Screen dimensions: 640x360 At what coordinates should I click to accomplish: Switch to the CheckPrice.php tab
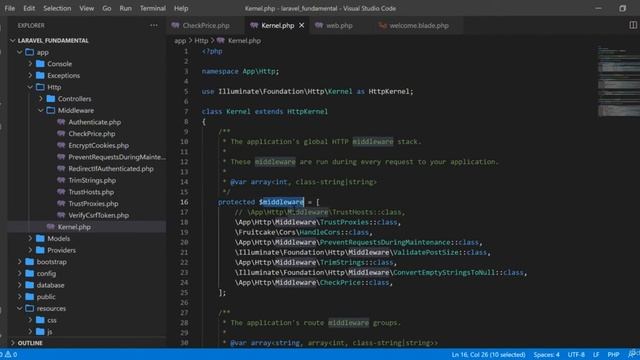pos(206,25)
